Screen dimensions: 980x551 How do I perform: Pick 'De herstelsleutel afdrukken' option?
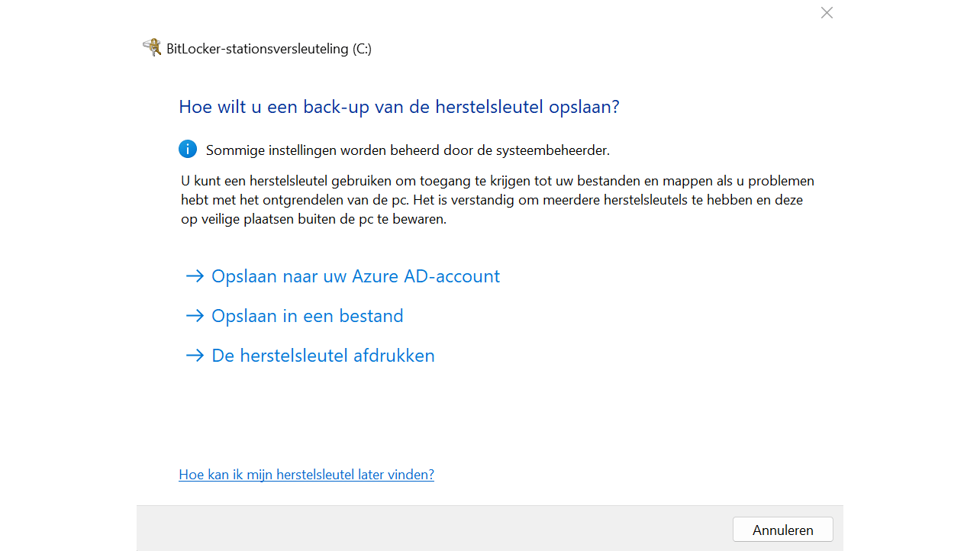click(323, 356)
